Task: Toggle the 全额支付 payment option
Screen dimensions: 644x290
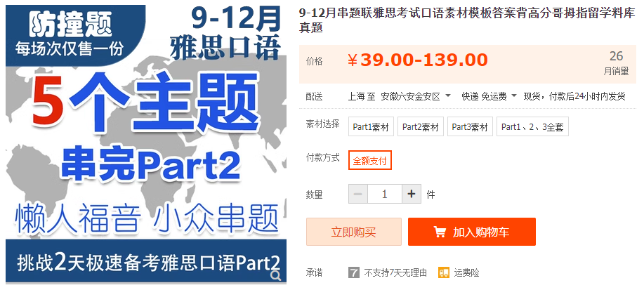Action: click(369, 160)
